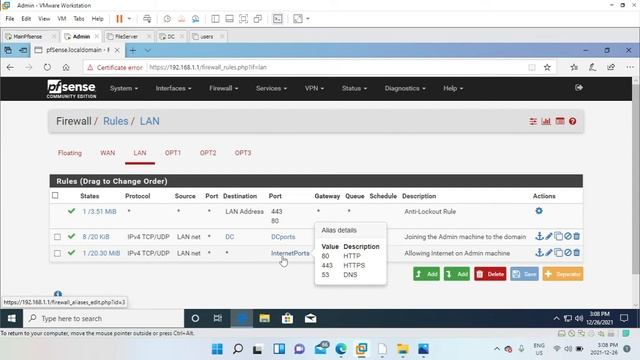Go to the browser home page
Image resolution: width=640 pixels, height=360 pixels.
(x=66, y=67)
